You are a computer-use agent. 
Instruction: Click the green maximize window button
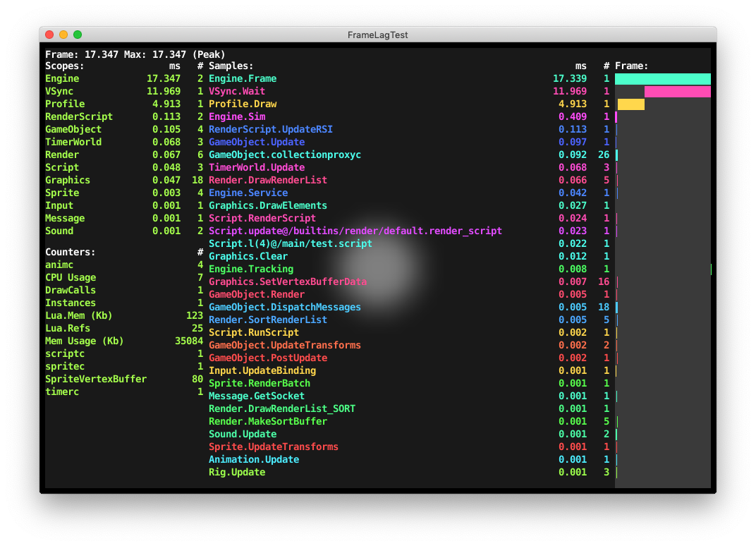(78, 35)
